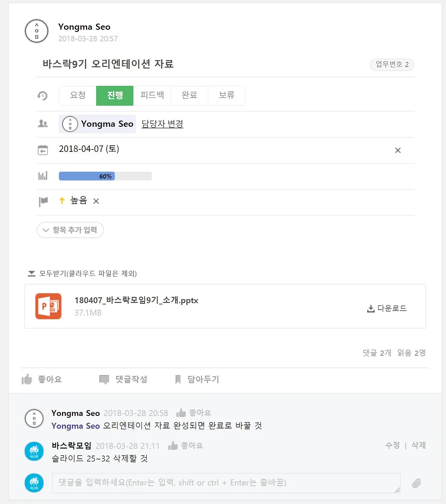Click the assignee people icon

[43, 124]
